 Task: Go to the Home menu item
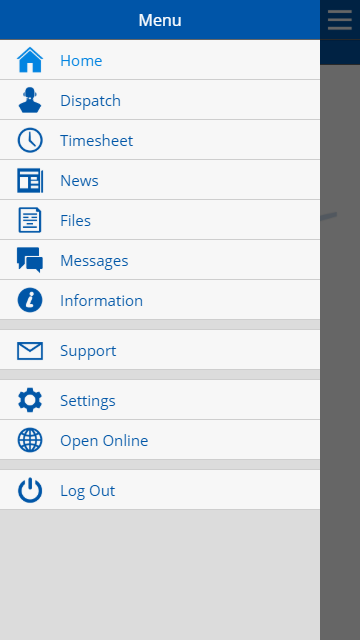[x=160, y=60]
